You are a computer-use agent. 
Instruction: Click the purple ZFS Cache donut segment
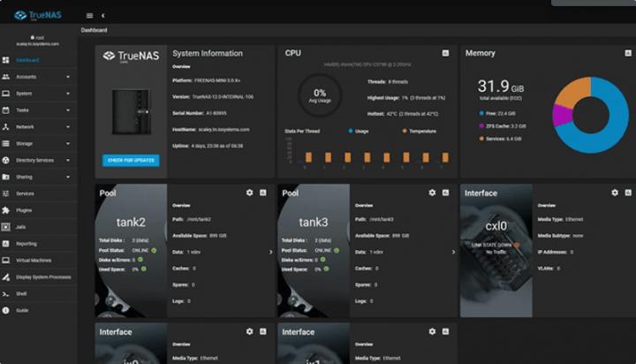562,115
